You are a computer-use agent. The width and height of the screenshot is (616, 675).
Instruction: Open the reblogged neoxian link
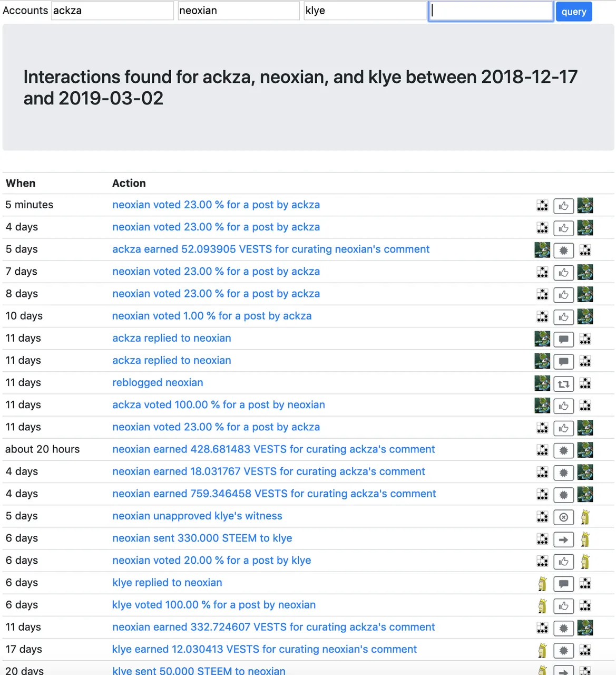[x=158, y=382]
